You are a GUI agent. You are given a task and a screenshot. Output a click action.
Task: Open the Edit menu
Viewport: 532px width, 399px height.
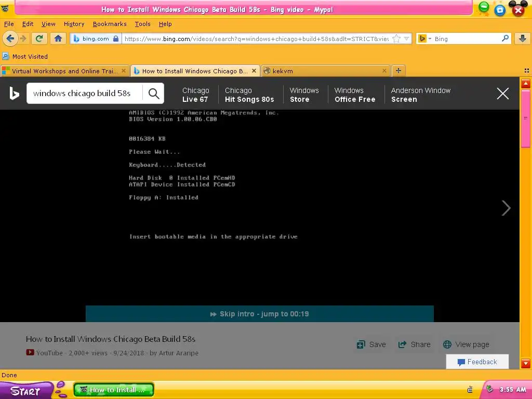[28, 24]
